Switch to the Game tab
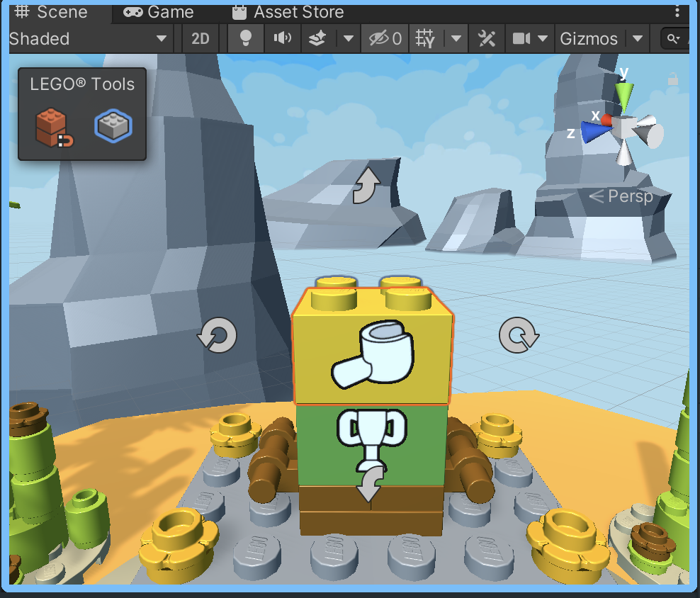 click(x=159, y=12)
